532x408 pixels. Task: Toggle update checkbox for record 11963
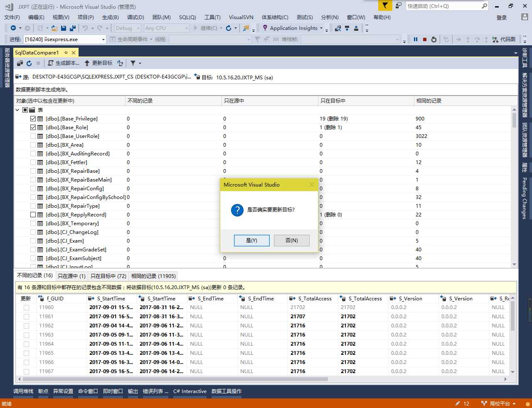click(x=26, y=335)
